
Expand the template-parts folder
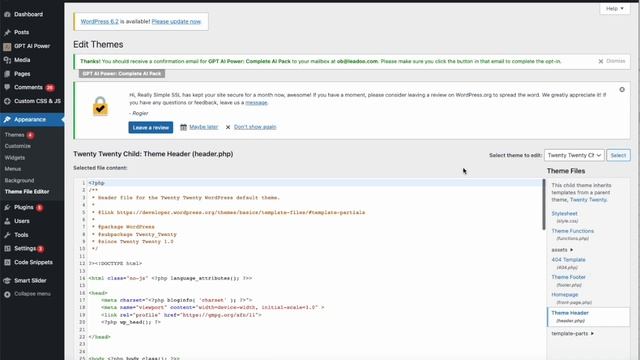click(x=572, y=333)
